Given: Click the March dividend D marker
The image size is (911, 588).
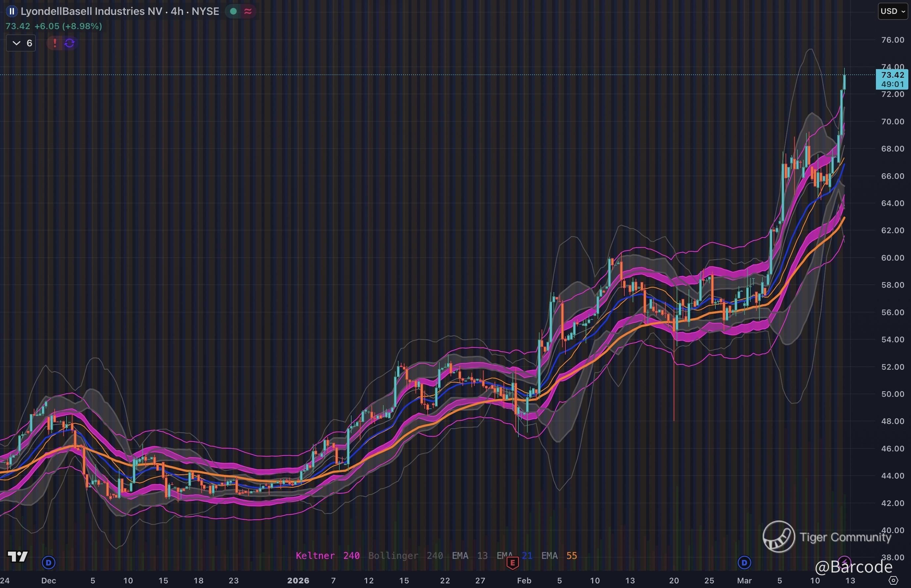Looking at the screenshot, I should coord(744,563).
